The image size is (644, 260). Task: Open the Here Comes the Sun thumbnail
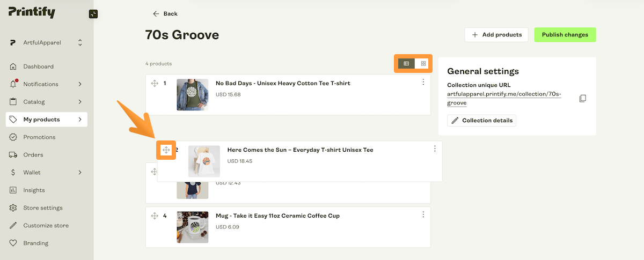pos(204,161)
